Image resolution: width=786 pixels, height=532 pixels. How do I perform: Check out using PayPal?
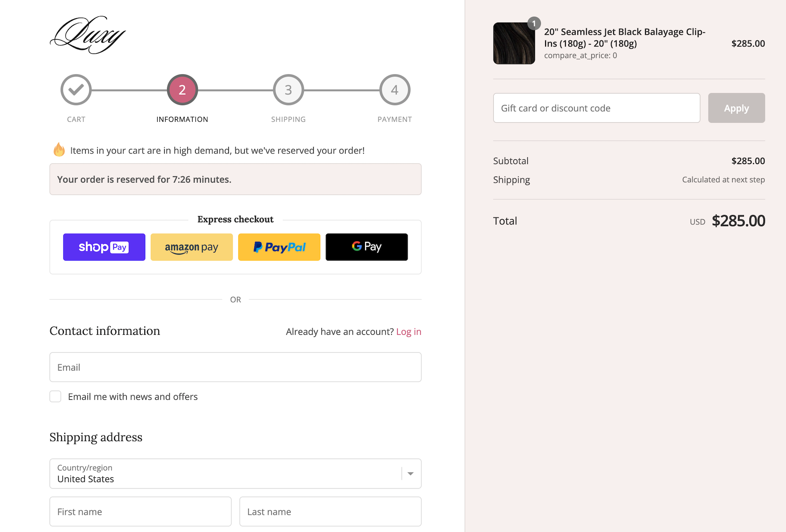(x=279, y=247)
